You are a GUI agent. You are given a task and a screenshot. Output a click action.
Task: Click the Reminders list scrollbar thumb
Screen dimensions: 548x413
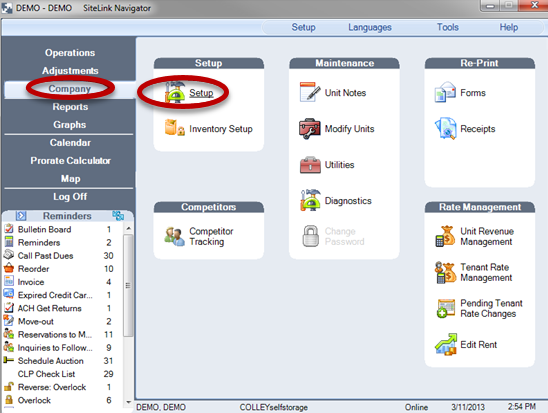pyautogui.click(x=128, y=285)
